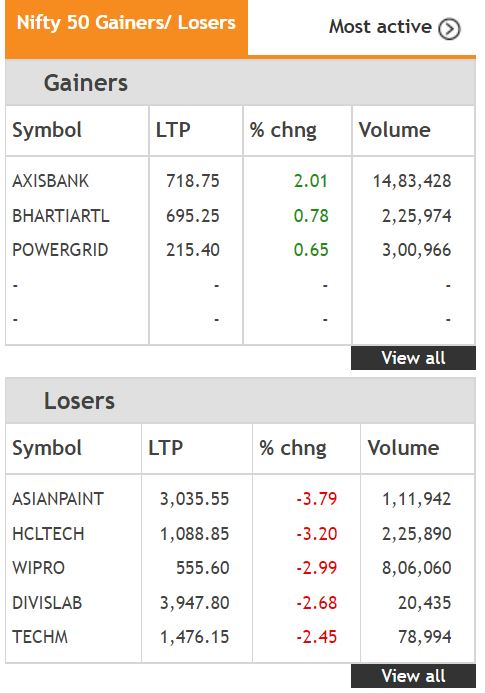The image size is (485, 693).
Task: Click the Losers Volume column header
Action: (403, 448)
